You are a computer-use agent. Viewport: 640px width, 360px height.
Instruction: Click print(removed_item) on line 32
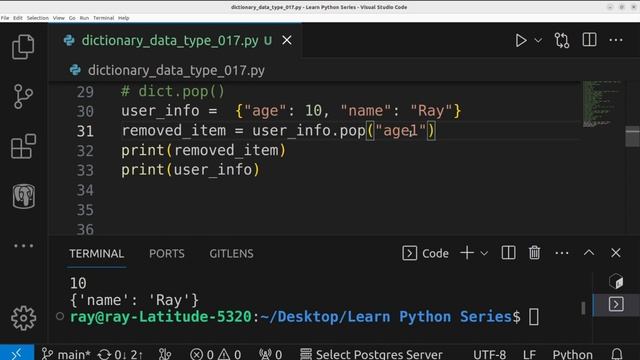point(203,150)
